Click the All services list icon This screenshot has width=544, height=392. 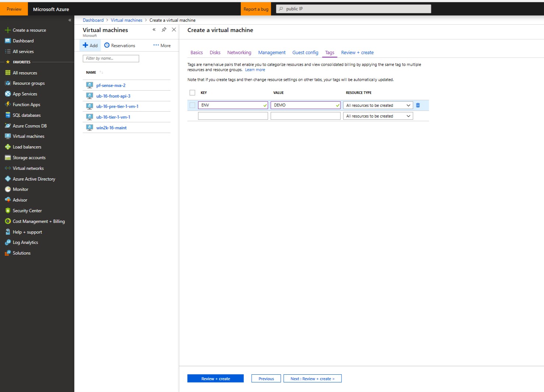click(8, 52)
